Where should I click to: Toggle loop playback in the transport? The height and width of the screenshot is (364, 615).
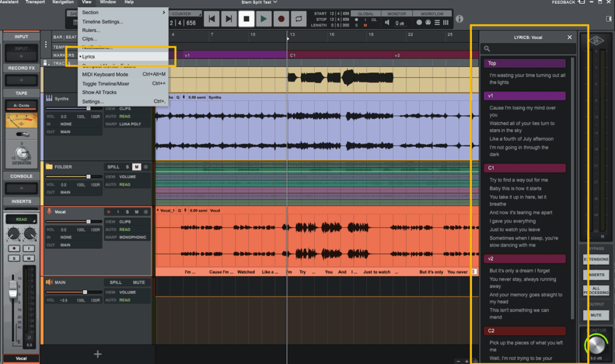pyautogui.click(x=298, y=19)
